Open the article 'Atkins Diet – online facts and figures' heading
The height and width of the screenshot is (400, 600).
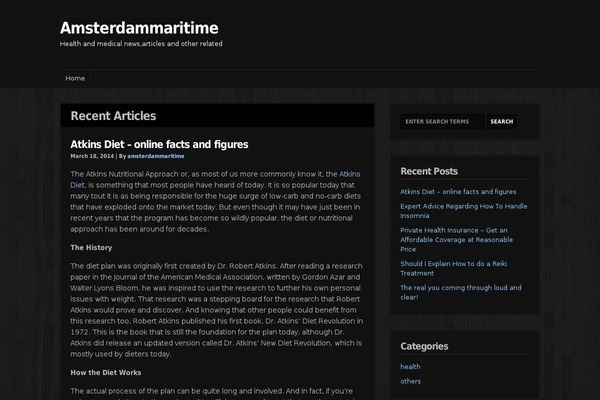(x=159, y=144)
